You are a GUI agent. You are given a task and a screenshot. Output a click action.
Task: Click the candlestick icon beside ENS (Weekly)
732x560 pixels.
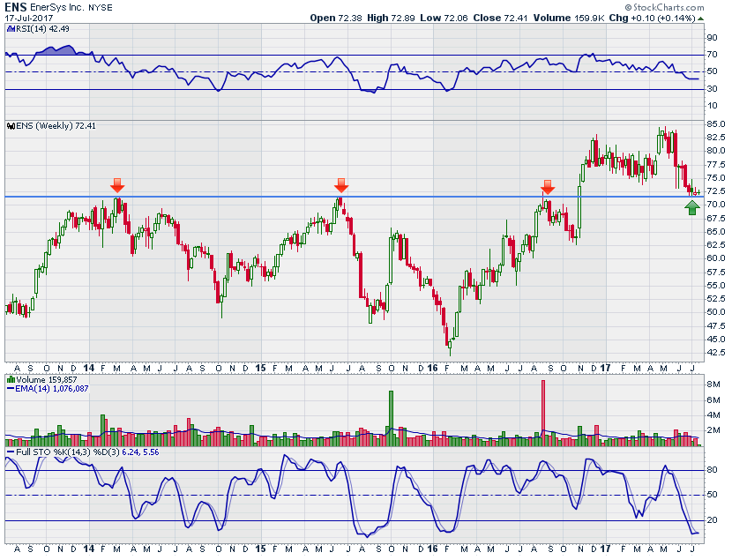click(x=11, y=126)
